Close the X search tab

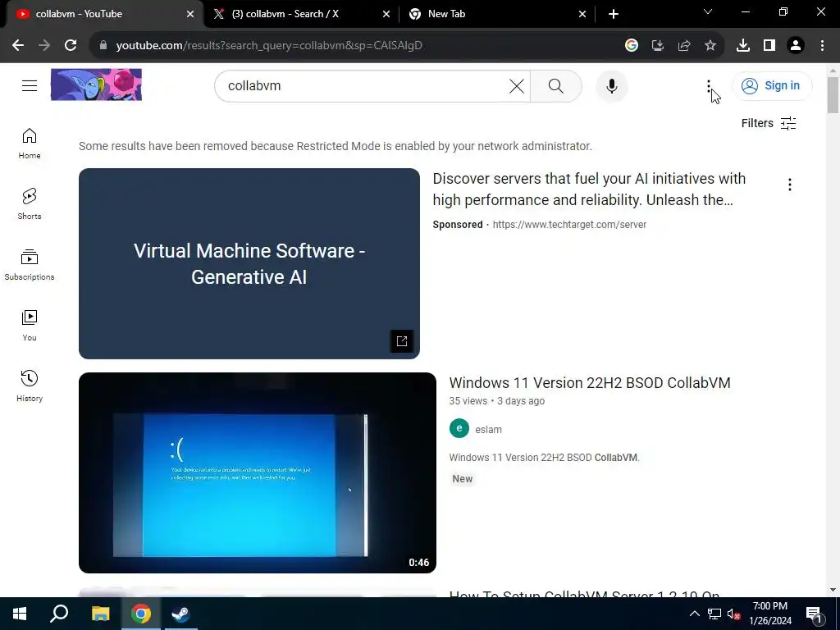[x=386, y=14]
